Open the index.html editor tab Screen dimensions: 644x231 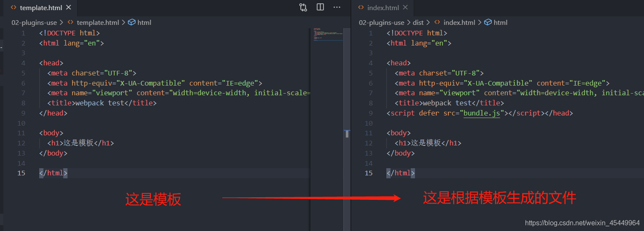383,8
